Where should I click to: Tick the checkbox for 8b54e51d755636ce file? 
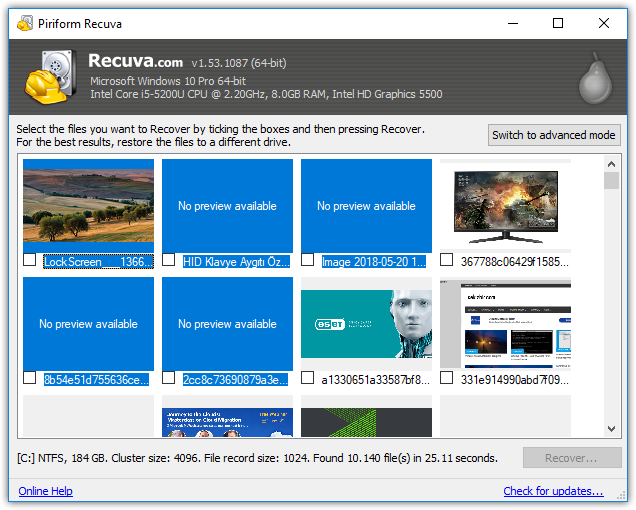coord(30,378)
